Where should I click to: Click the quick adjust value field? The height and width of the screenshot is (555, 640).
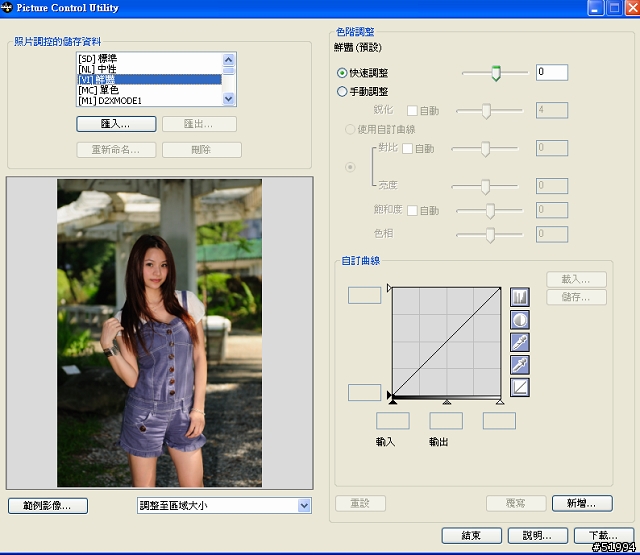click(552, 72)
